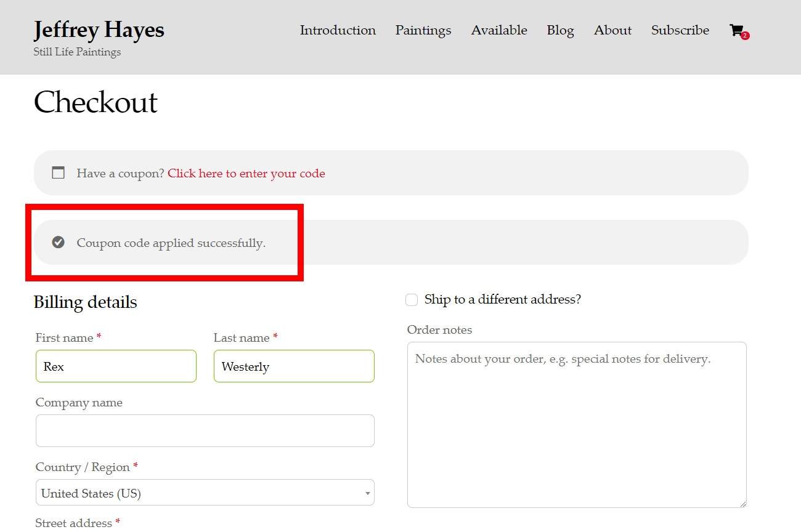Open the Paintings menu item
The width and height of the screenshot is (801, 532).
(423, 30)
